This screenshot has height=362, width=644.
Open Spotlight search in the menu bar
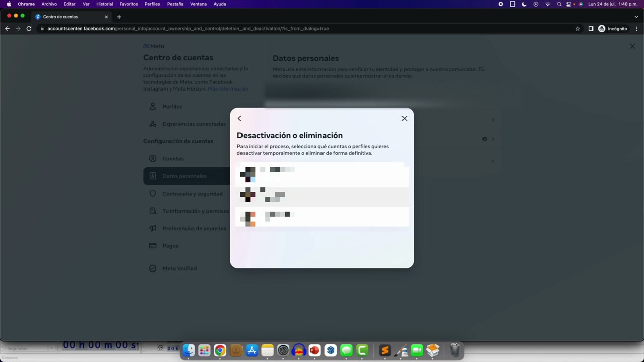[x=559, y=4]
